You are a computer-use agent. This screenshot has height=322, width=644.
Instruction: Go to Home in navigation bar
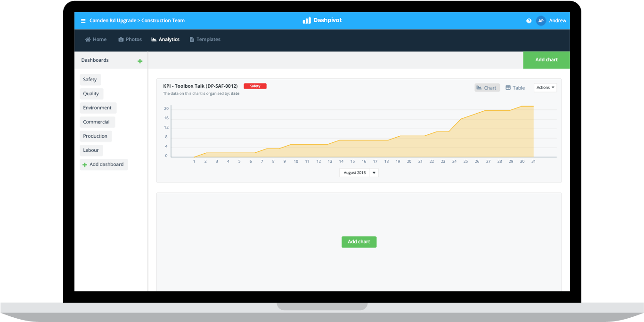click(96, 40)
